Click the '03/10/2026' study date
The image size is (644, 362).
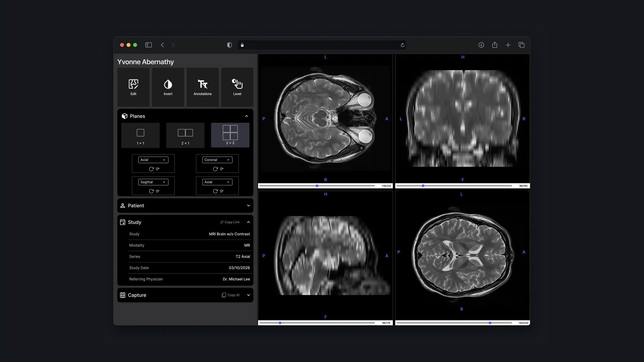pos(239,268)
